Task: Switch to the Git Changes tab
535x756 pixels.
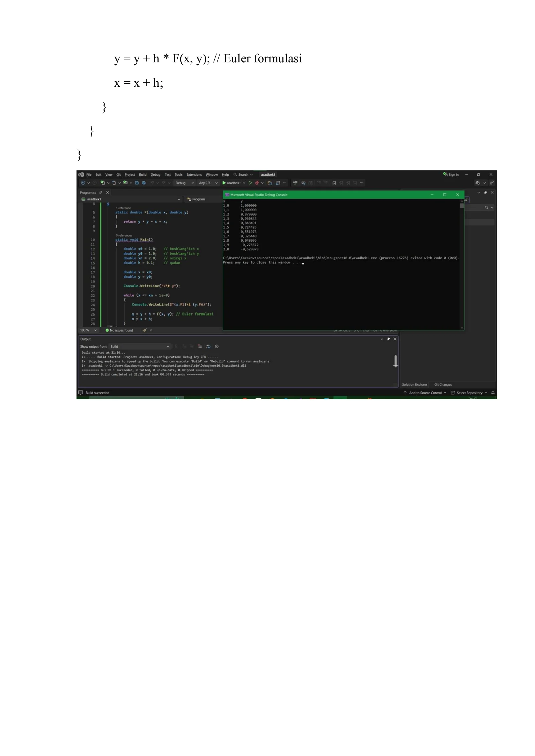Action: pos(443,385)
